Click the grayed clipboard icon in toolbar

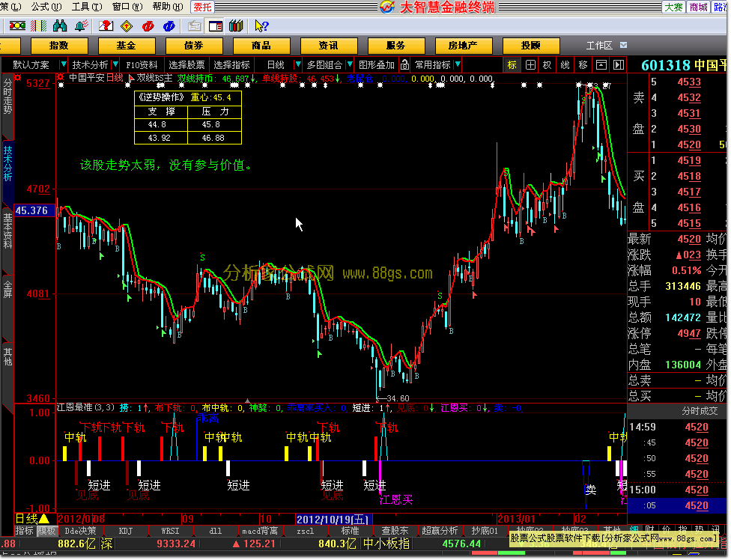(x=195, y=26)
